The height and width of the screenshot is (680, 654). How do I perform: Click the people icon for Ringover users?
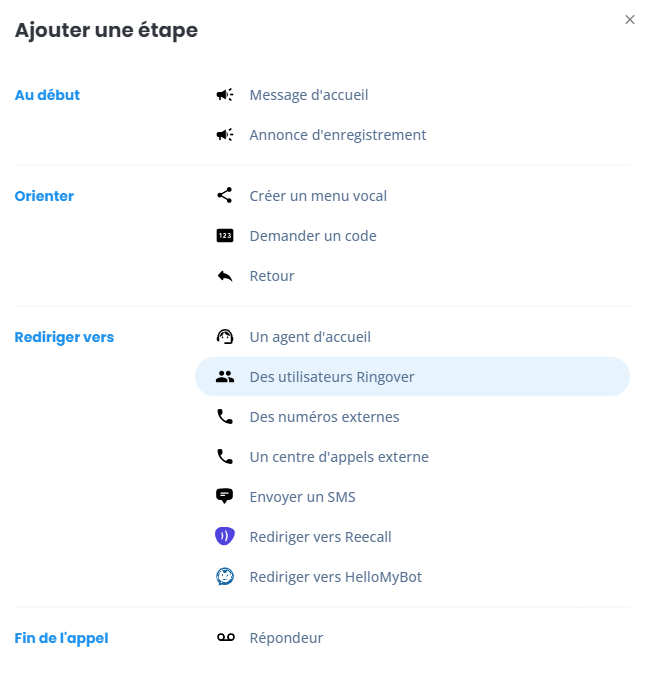pos(225,376)
